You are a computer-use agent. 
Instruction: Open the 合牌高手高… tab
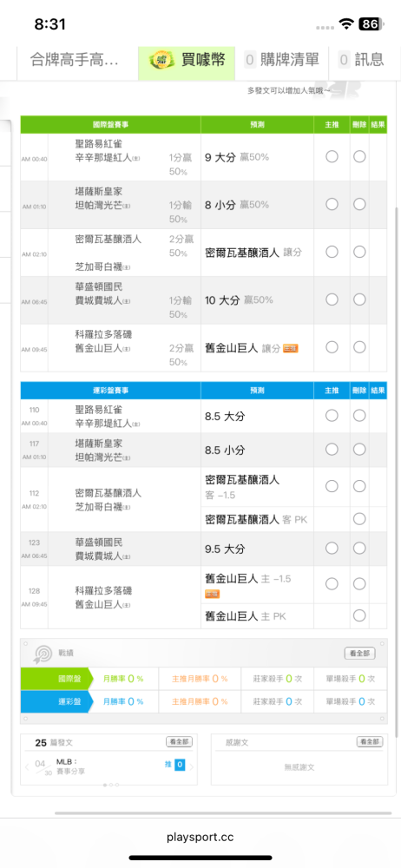pos(76,60)
